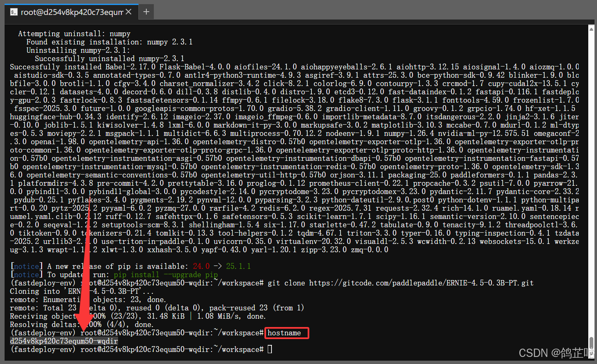The width and height of the screenshot is (597, 364).
Task: Open a new terminal tab with plus
Action: click(x=146, y=12)
